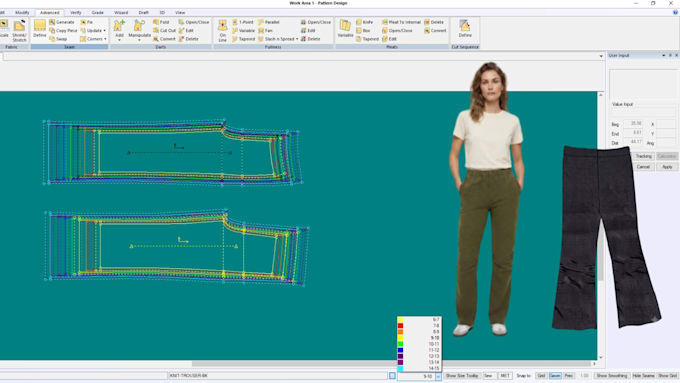Open the View ribbon tab

coord(180,13)
